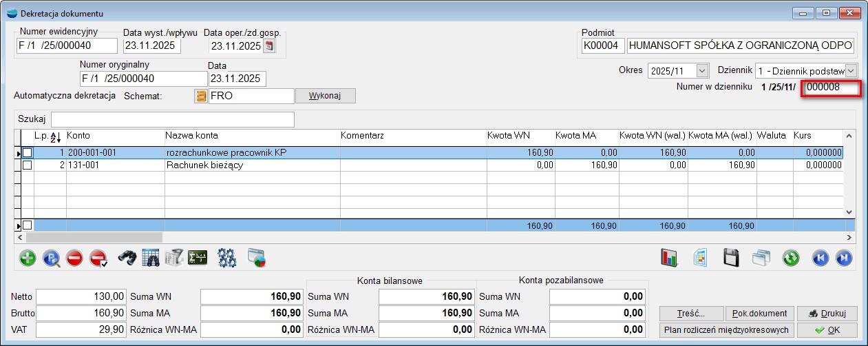Click the green refresh arrows icon
The height and width of the screenshot is (346, 868).
pos(791,258)
